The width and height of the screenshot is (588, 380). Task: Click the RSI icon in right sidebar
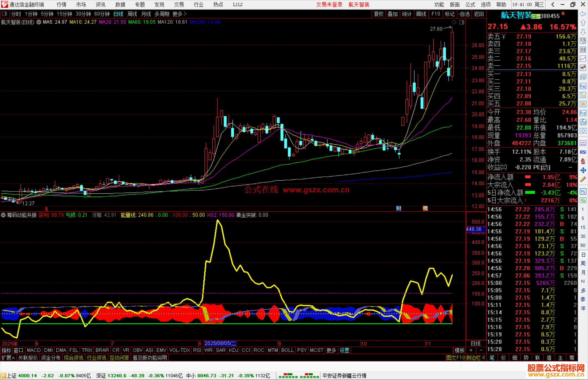(x=583, y=152)
